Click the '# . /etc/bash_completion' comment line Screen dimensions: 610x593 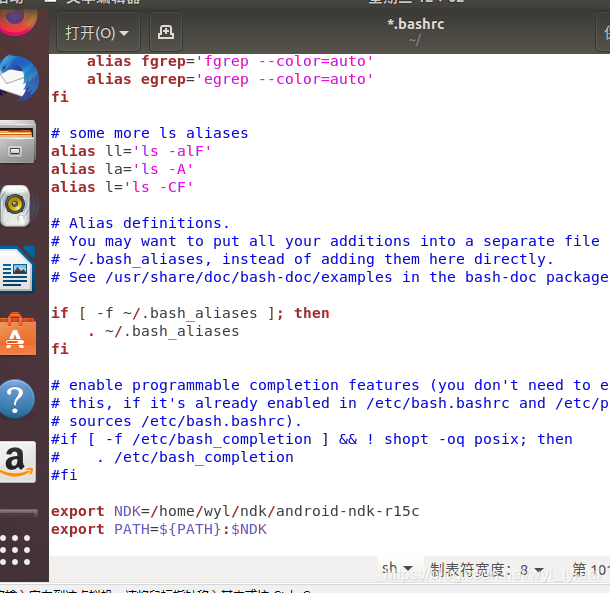[172, 457]
